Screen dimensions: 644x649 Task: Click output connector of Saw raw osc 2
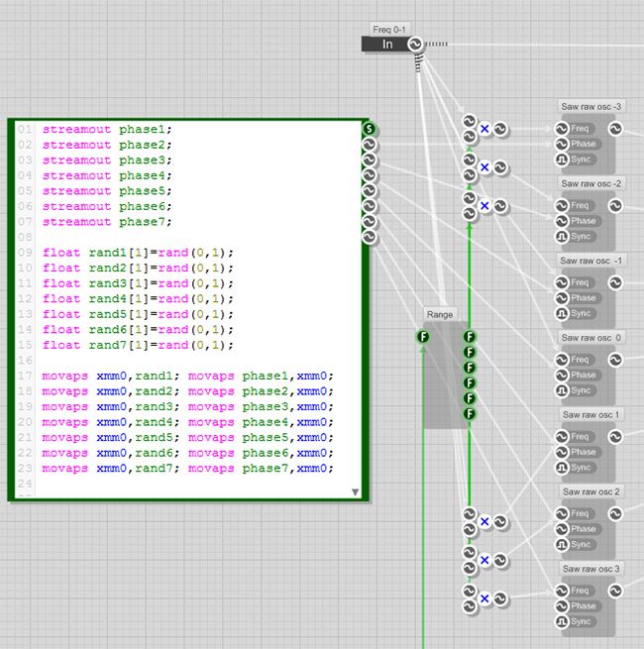[x=615, y=513]
